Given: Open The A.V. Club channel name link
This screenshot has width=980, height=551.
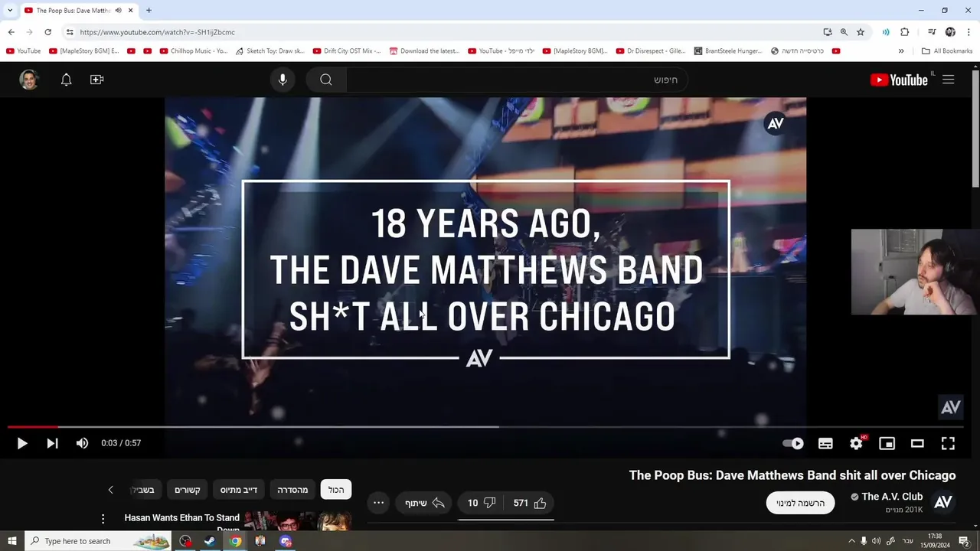Looking at the screenshot, I should pyautogui.click(x=892, y=497).
